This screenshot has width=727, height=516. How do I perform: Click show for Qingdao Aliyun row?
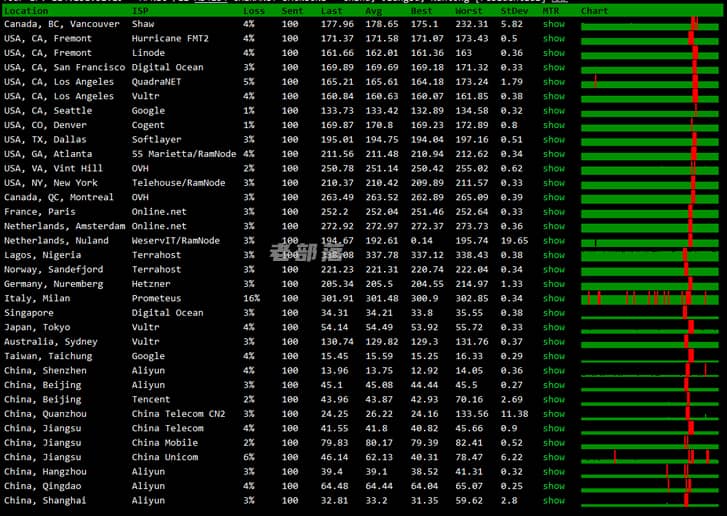pyautogui.click(x=554, y=486)
